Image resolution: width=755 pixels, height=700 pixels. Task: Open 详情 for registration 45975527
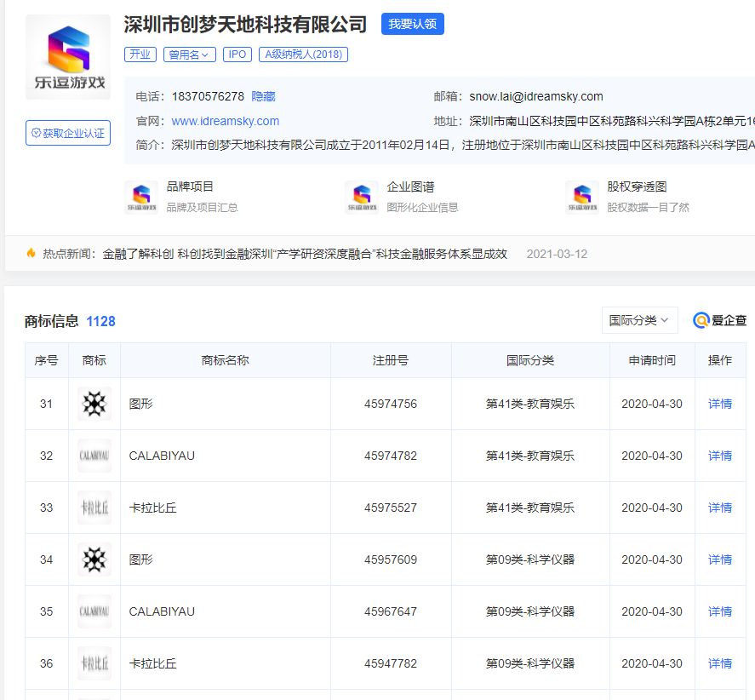point(720,508)
